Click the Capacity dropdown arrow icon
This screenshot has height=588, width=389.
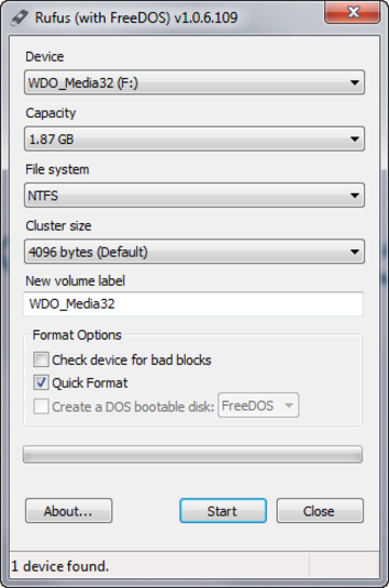point(354,139)
